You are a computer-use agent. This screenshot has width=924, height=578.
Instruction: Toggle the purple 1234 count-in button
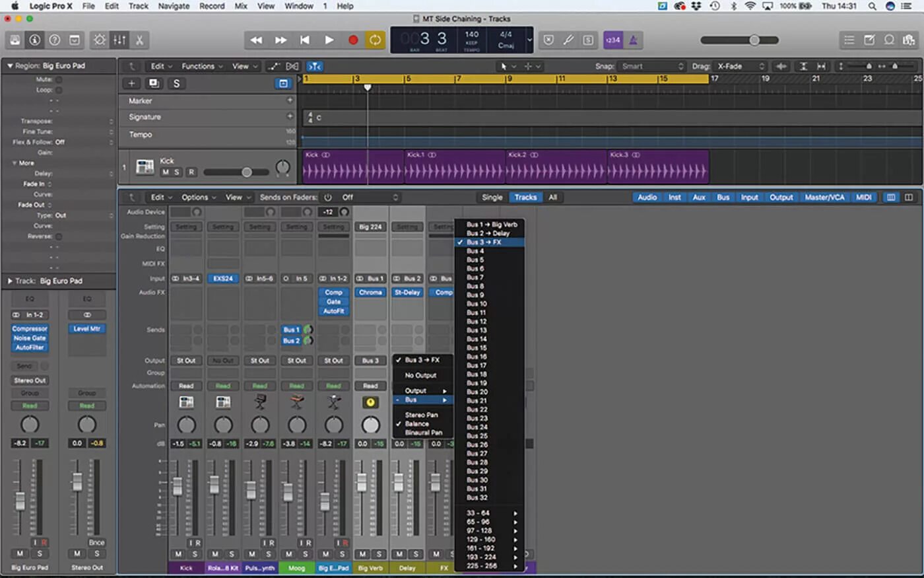click(613, 40)
